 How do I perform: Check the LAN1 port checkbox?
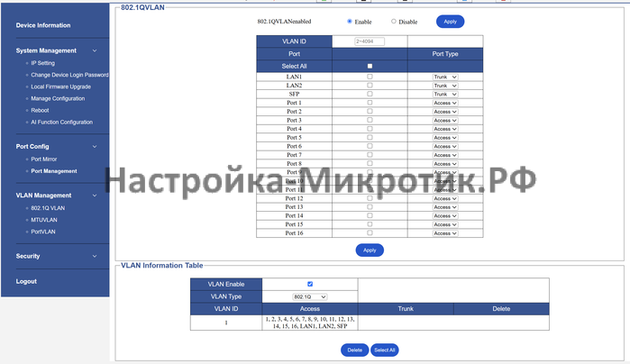pos(370,77)
